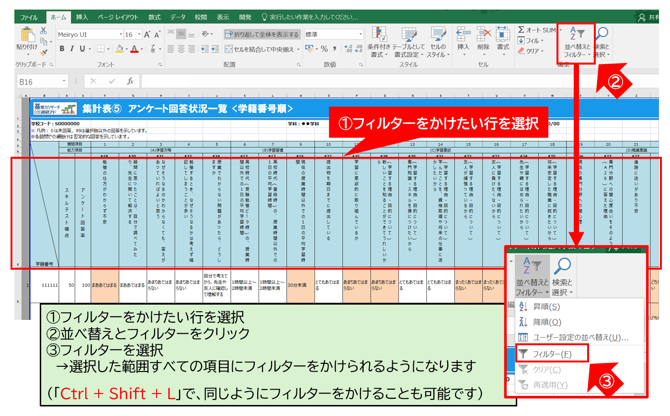This screenshot has width=670, height=416.
Task: Click the increase decimal places icon
Action: (x=348, y=49)
